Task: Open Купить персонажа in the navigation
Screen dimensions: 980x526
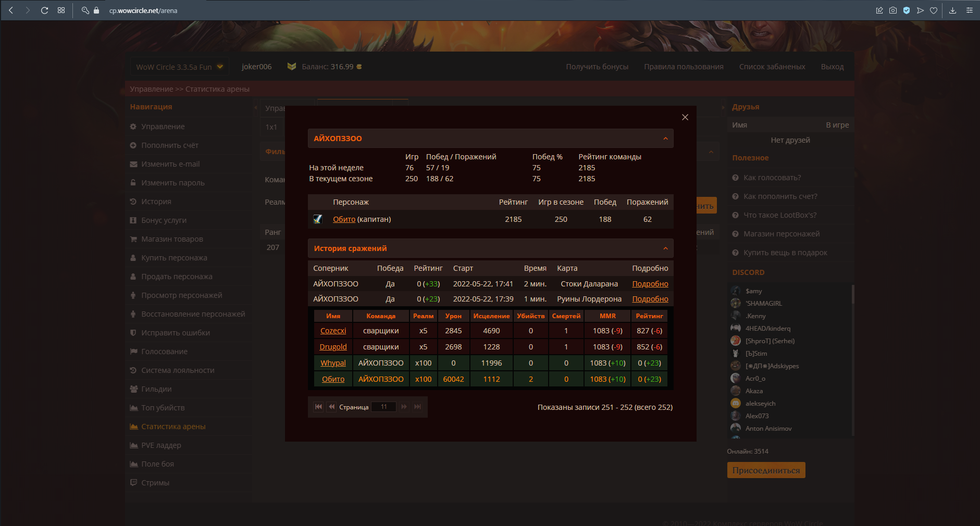Action: (x=174, y=258)
